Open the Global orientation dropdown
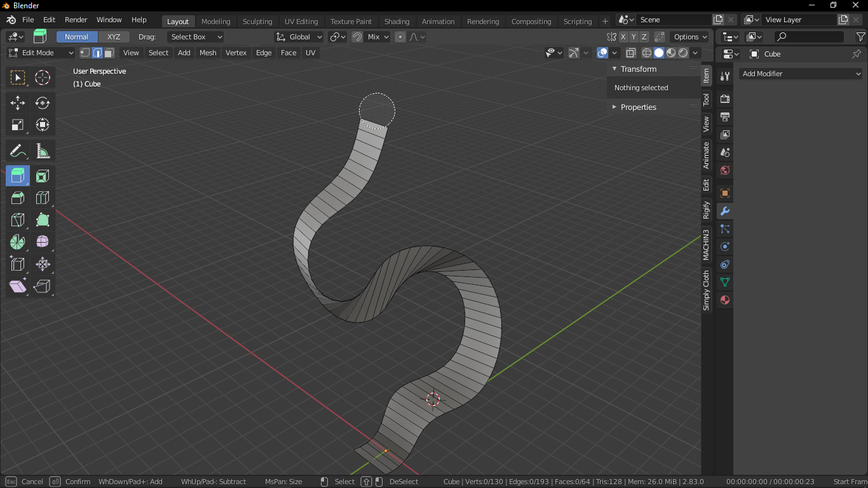The width and height of the screenshot is (868, 488). [x=299, y=37]
